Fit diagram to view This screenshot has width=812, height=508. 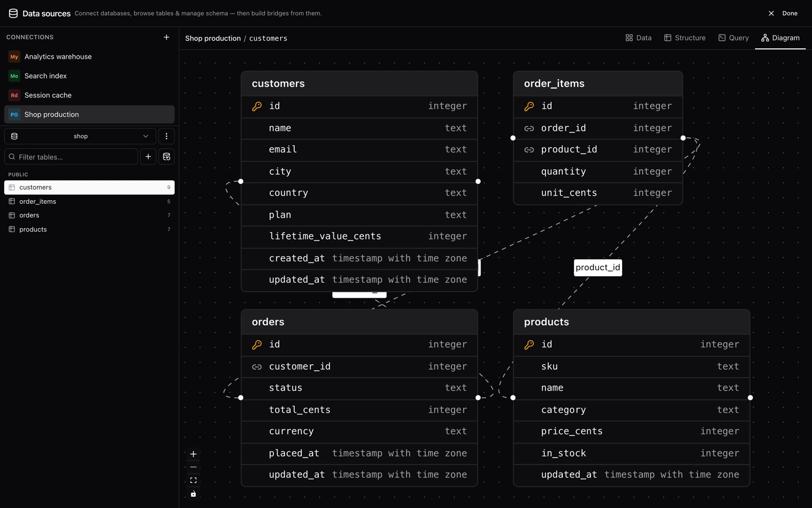pos(193,481)
